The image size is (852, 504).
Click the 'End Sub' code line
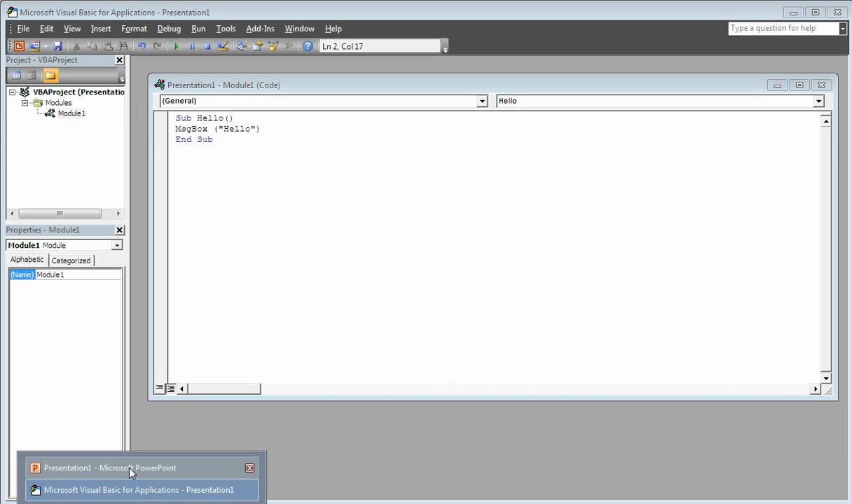[194, 139]
